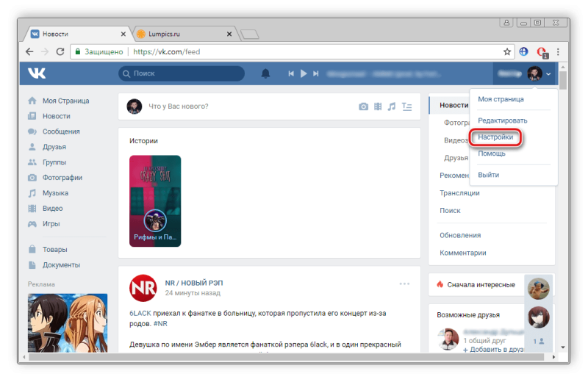This screenshot has width=588, height=382.
Task: Click the Что у Вас нового post field
Action: (179, 107)
